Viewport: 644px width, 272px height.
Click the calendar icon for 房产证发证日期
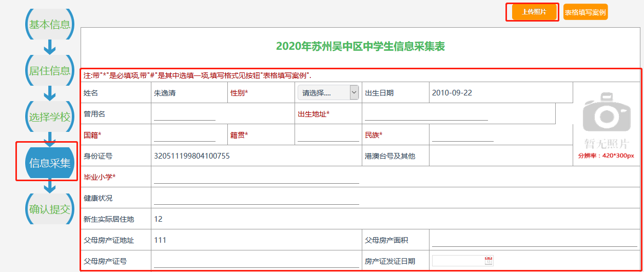pyautogui.click(x=489, y=261)
